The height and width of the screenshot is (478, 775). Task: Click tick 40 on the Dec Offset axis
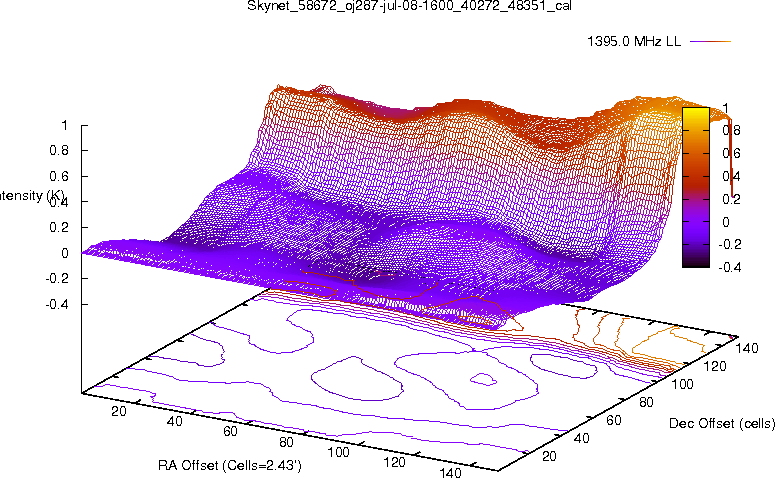(x=581, y=438)
